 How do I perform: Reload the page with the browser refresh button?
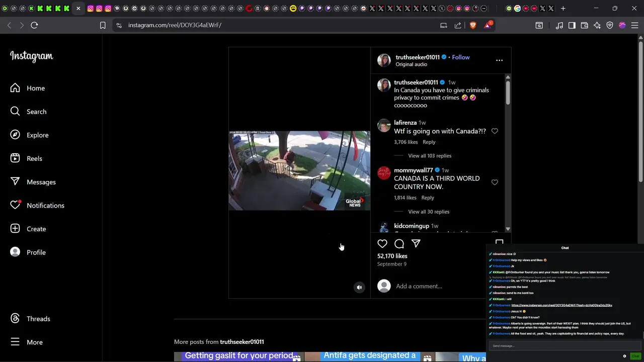pyautogui.click(x=34, y=25)
